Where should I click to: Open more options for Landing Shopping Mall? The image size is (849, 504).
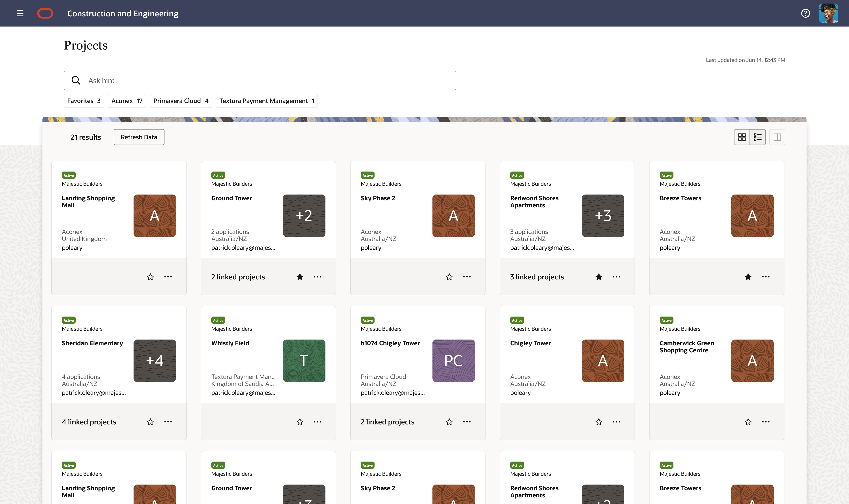(x=168, y=277)
